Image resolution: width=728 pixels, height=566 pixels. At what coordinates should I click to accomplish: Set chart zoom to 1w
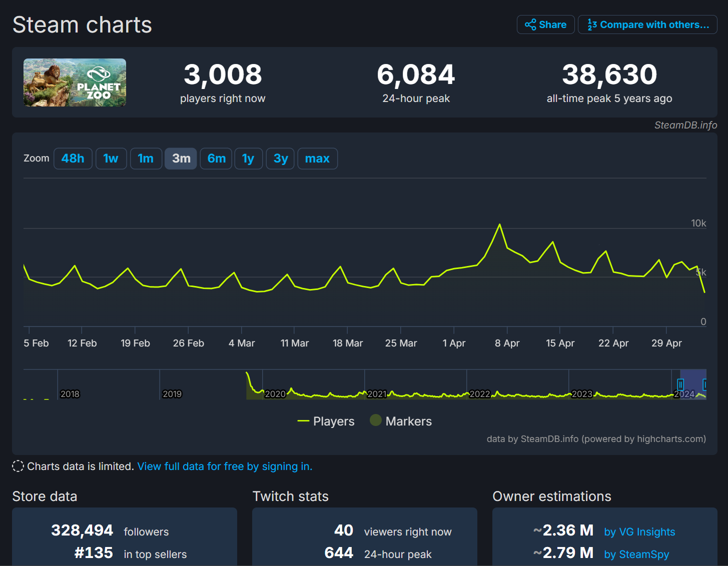(111, 158)
